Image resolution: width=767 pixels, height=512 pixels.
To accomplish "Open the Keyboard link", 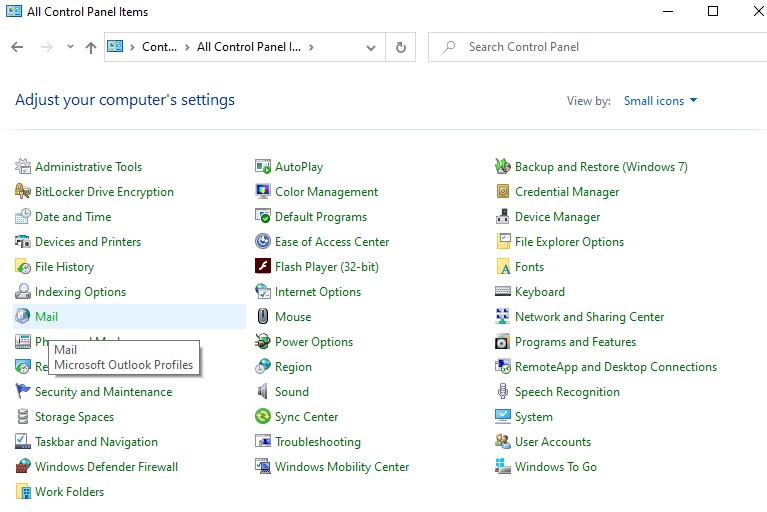I will [540, 291].
